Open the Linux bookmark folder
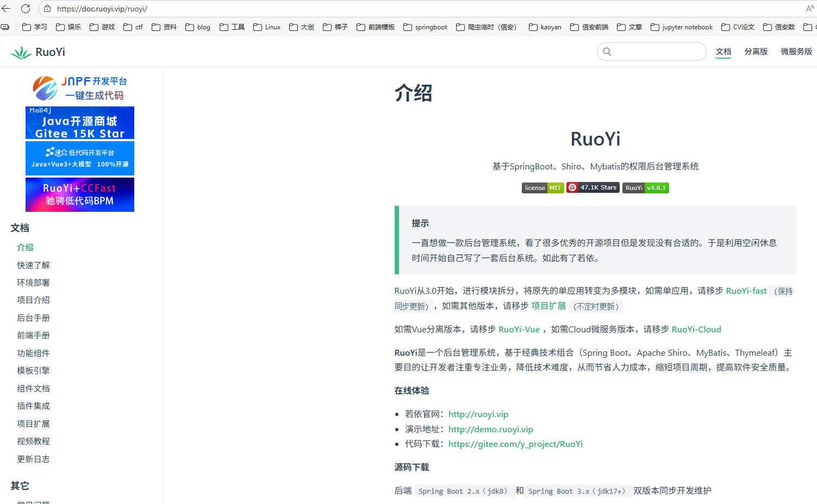The height and width of the screenshot is (504, 817). pyautogui.click(x=267, y=27)
